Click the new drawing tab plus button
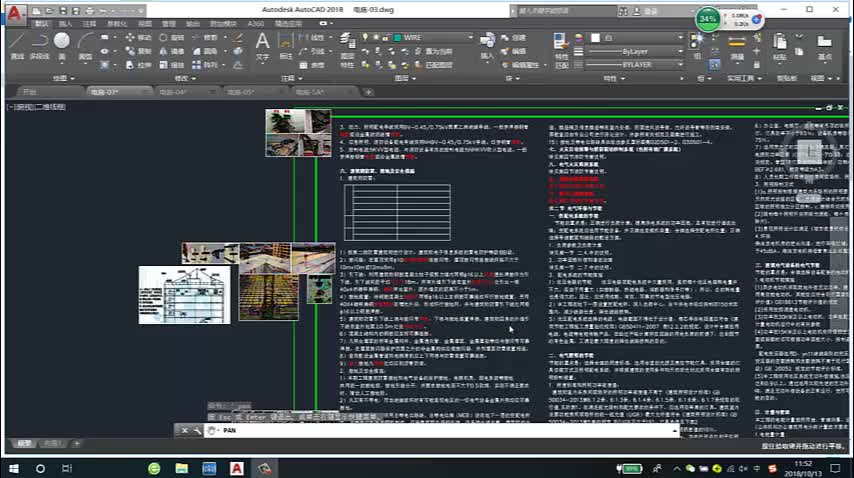The height and width of the screenshot is (478, 854). click(369, 92)
